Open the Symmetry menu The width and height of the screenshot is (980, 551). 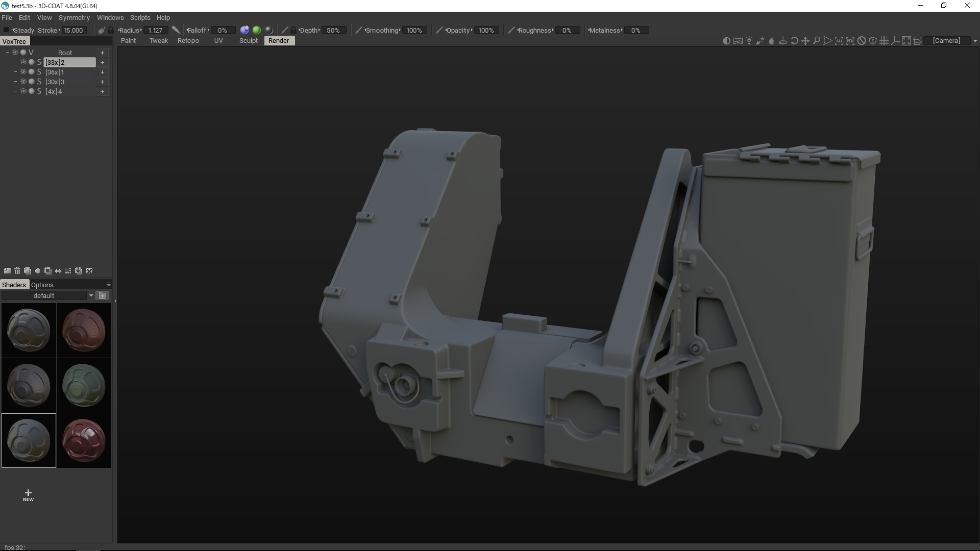74,17
